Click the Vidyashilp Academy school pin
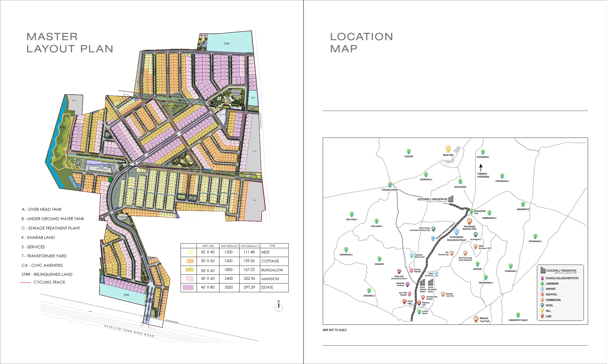Image resolution: width=607 pixels, height=364 pixels. click(407, 284)
